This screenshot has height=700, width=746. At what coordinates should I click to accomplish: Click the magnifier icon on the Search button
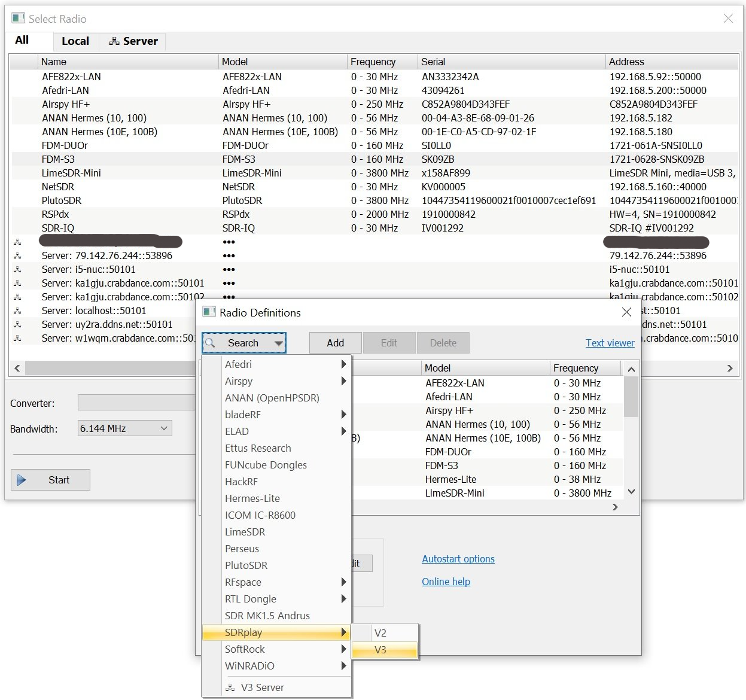[x=212, y=343]
